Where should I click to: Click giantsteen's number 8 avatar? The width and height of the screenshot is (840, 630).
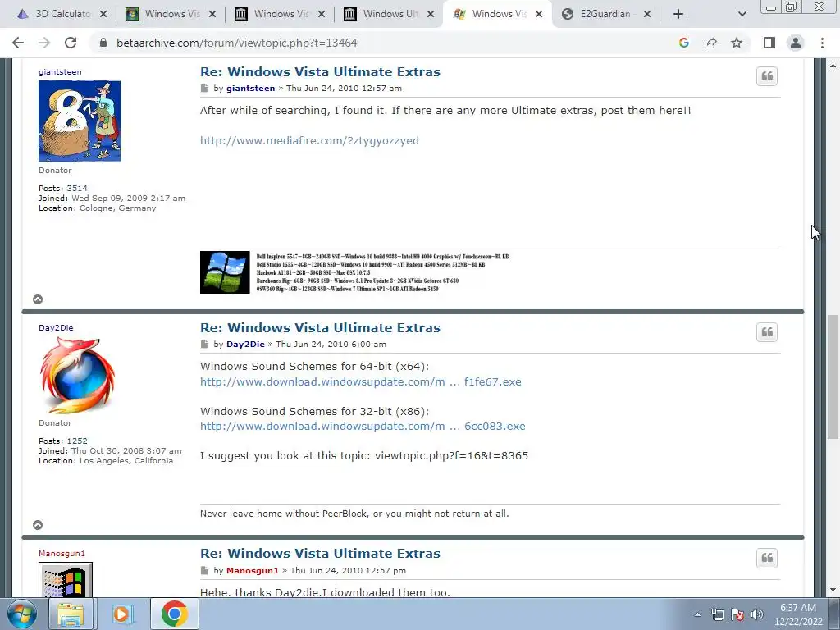(80, 121)
